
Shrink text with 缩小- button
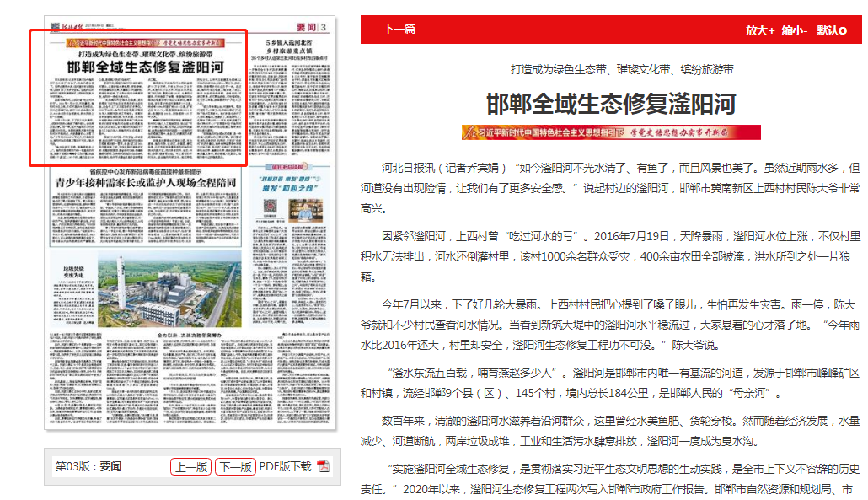795,30
